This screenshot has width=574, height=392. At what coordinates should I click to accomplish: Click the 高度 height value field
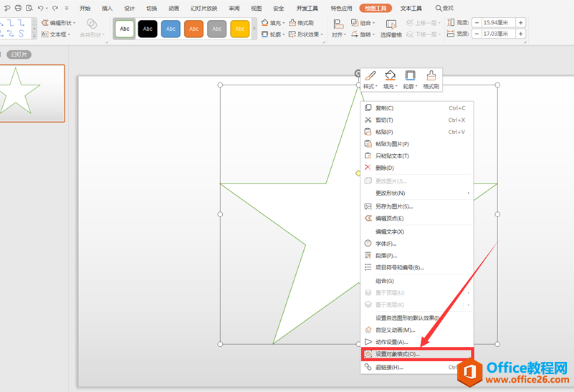[x=499, y=23]
